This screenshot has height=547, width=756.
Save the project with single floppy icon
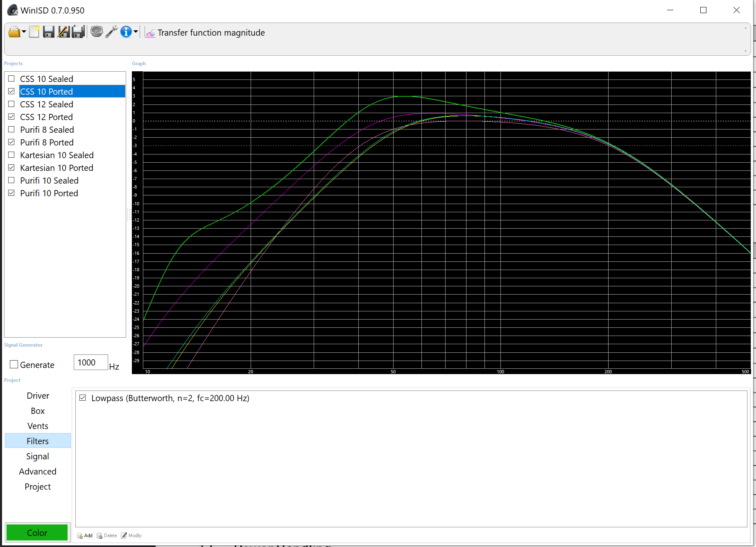pos(49,32)
